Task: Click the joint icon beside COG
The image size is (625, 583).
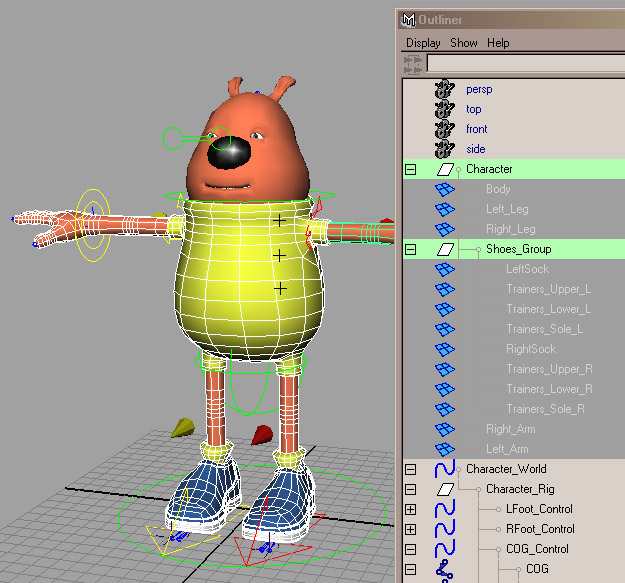Action: (445, 569)
